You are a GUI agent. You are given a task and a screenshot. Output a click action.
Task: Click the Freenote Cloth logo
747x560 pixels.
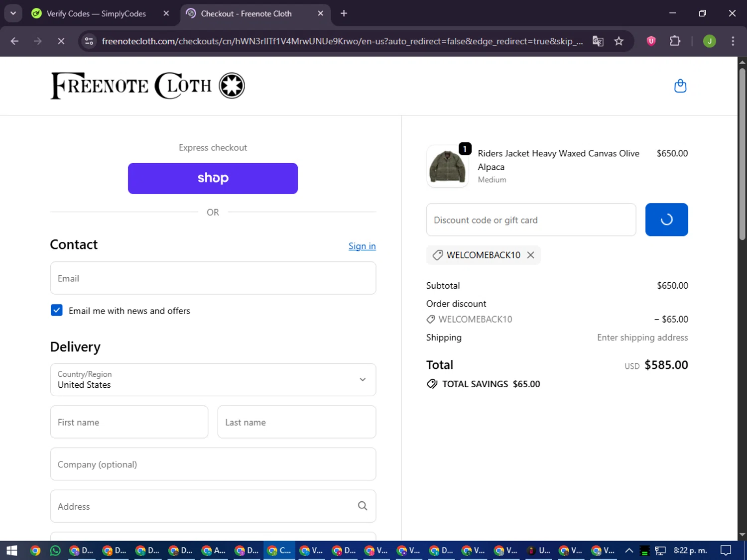coord(147,86)
